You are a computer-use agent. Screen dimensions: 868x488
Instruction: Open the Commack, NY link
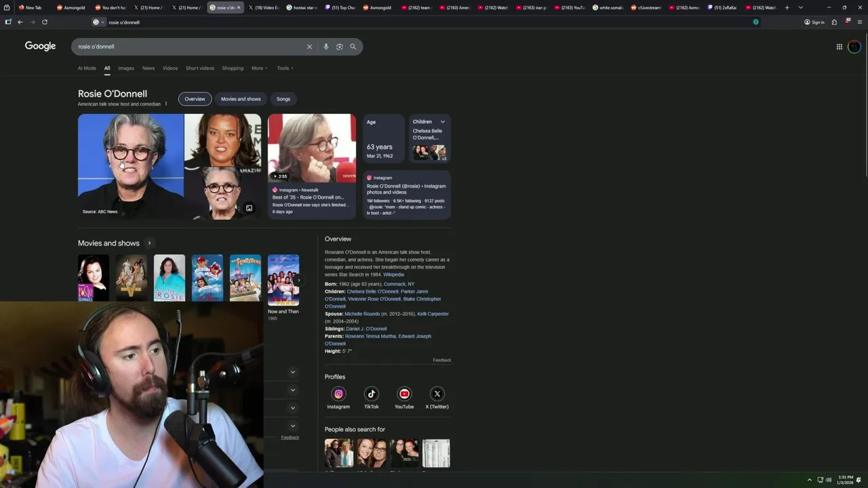[x=399, y=284]
